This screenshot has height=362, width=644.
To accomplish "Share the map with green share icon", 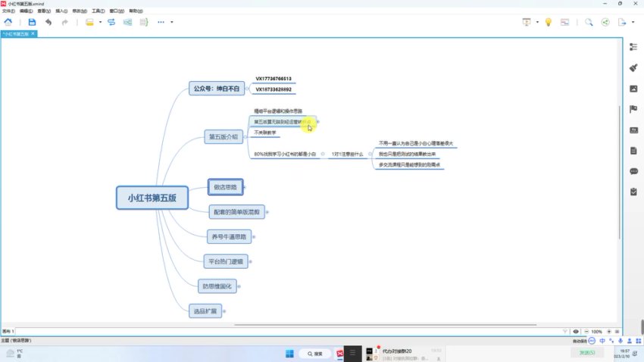I will pyautogui.click(x=605, y=22).
